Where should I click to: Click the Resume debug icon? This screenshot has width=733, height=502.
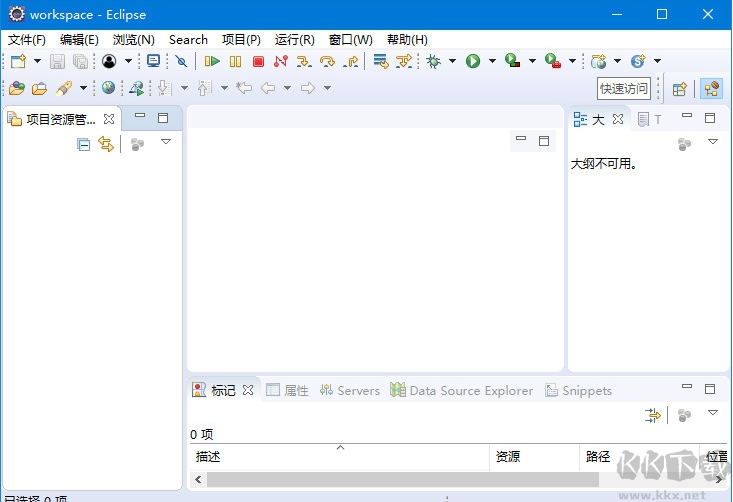click(212, 62)
